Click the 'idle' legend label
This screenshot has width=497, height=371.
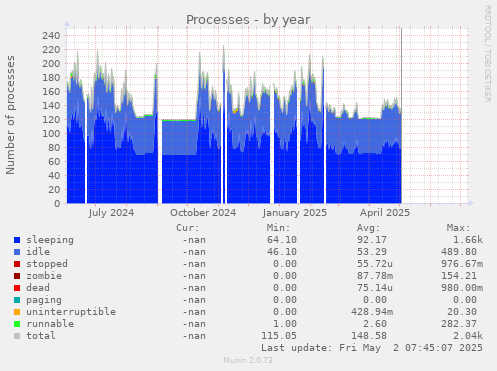(x=38, y=252)
